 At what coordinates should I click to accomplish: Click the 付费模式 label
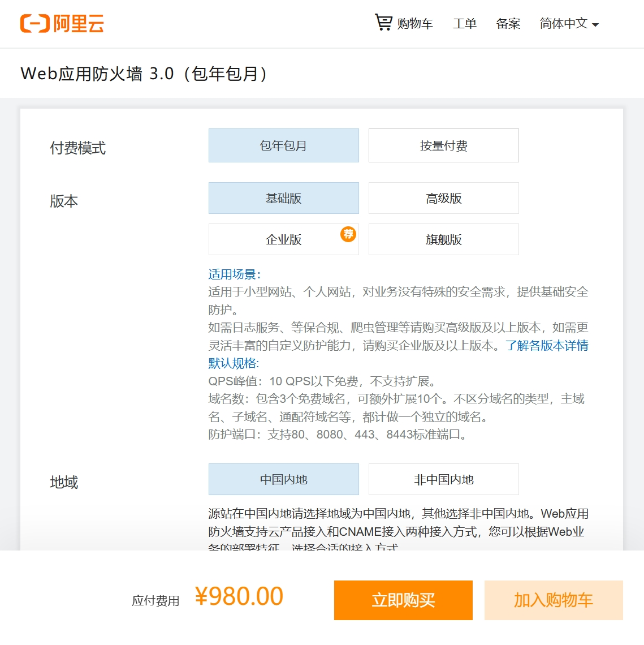pos(77,147)
